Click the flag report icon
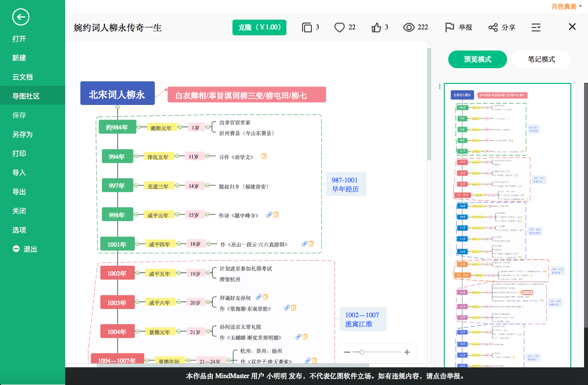 449,27
